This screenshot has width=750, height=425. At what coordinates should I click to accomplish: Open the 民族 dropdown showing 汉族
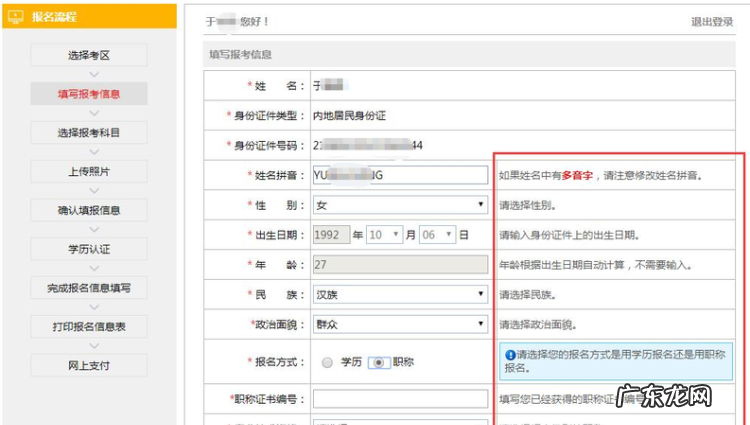click(400, 295)
